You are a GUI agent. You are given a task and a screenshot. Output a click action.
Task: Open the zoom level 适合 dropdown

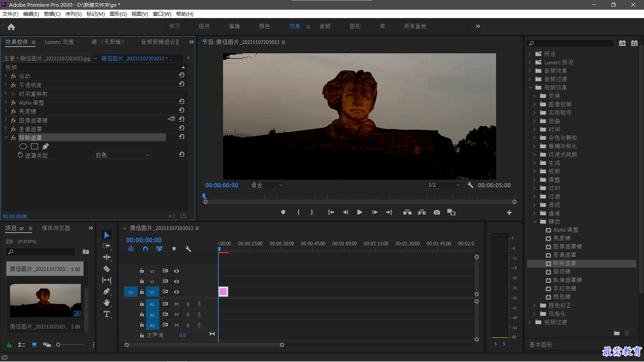[x=267, y=185]
